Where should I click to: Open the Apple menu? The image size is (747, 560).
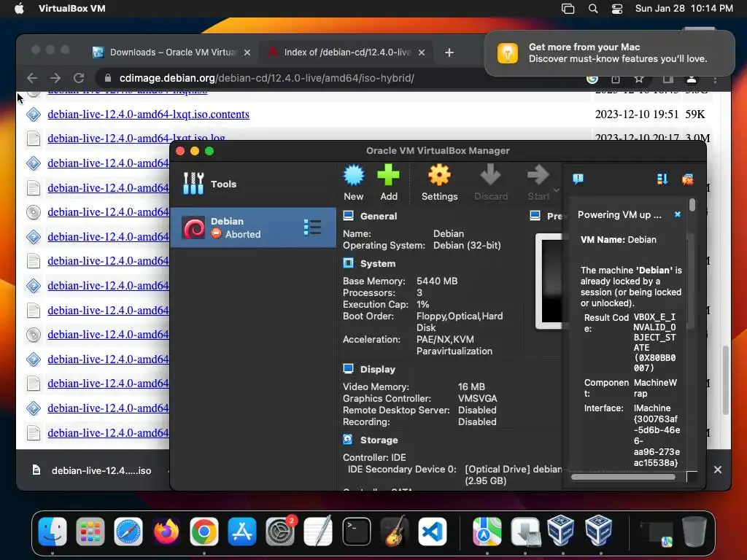[19, 8]
